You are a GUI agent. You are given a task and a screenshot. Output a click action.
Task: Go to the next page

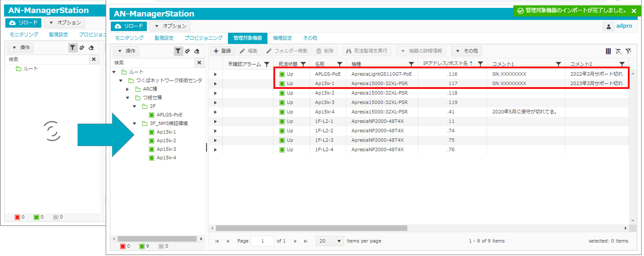coord(295,241)
